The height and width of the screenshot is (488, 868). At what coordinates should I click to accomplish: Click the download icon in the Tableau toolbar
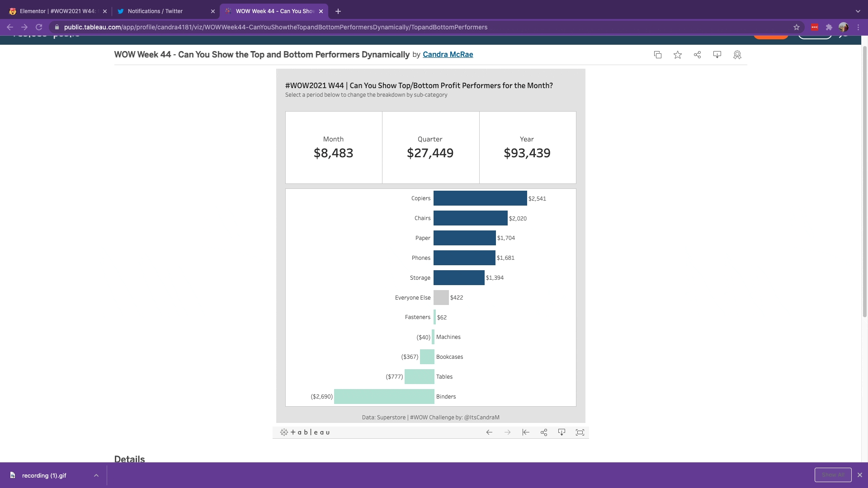click(x=561, y=432)
